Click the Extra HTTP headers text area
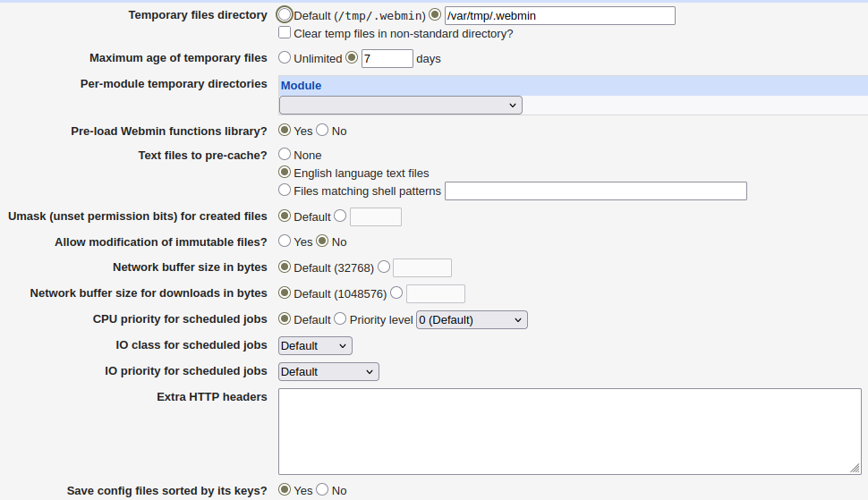This screenshot has width=868, height=500. 570,431
